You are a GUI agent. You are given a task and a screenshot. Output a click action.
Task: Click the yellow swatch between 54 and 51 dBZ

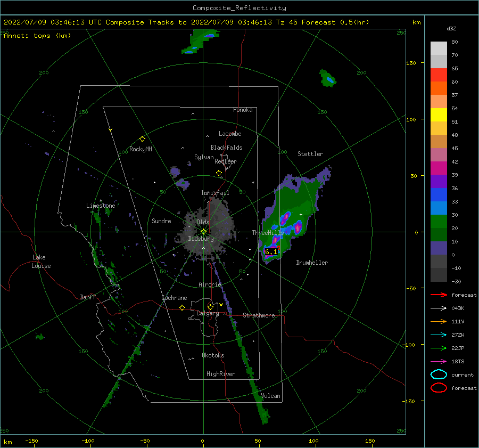439,115
